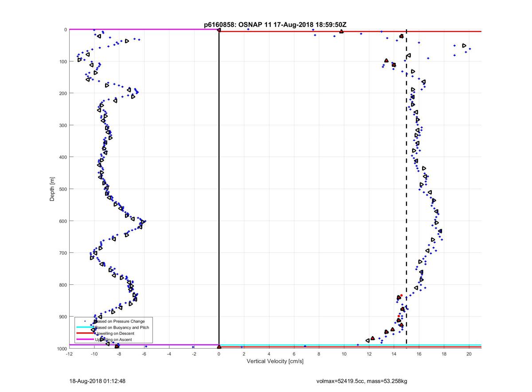Click the '4' velocity axis tick label
The image size is (532, 392).
(x=269, y=354)
